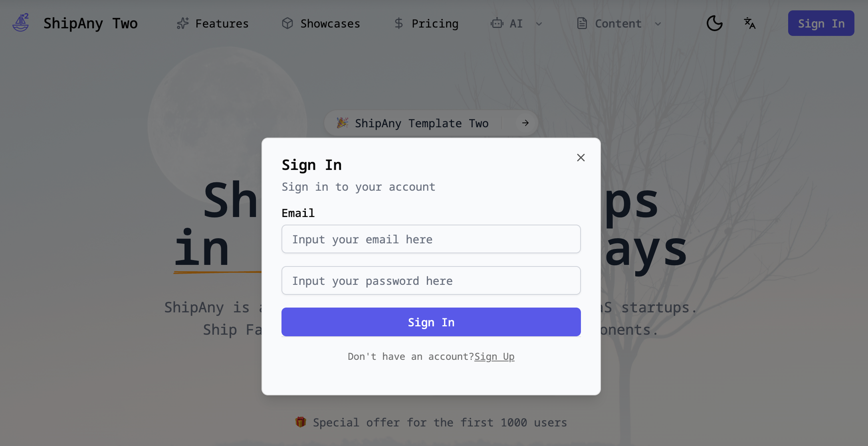
Task: Click the party popper emoji icon
Action: pos(342,123)
